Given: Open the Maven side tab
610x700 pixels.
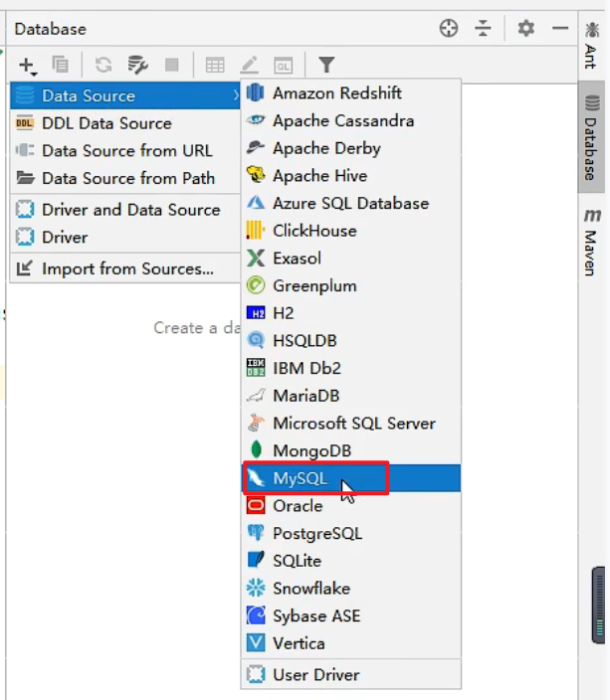Looking at the screenshot, I should point(592,242).
